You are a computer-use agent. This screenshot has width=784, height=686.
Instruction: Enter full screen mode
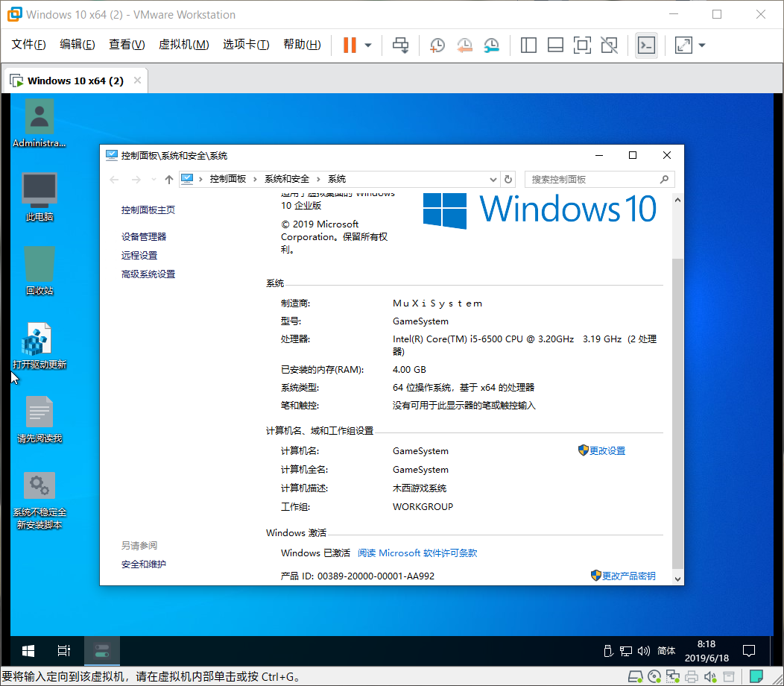click(x=582, y=45)
